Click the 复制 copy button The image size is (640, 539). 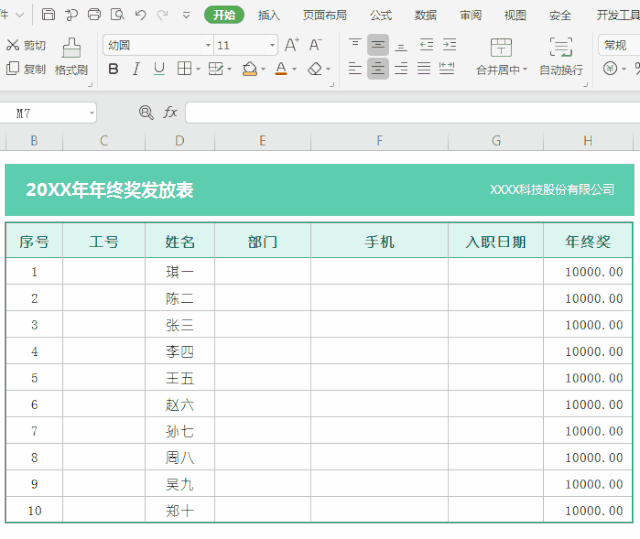point(26,69)
